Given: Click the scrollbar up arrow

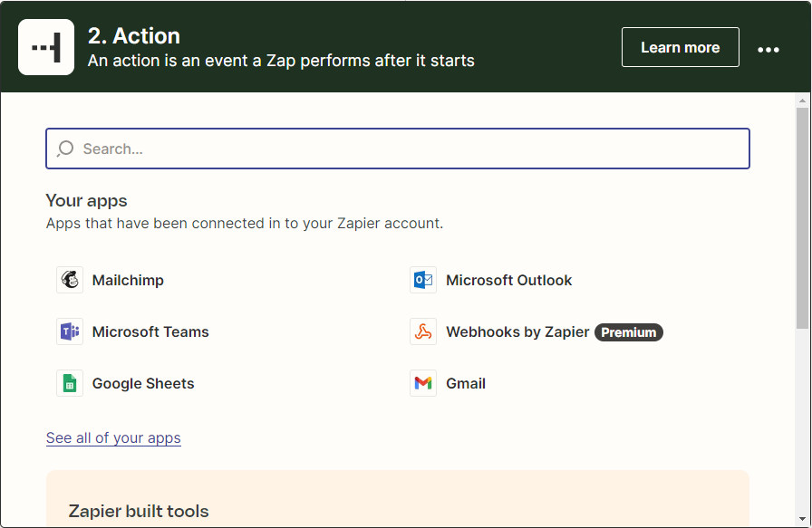Looking at the screenshot, I should pos(802,101).
